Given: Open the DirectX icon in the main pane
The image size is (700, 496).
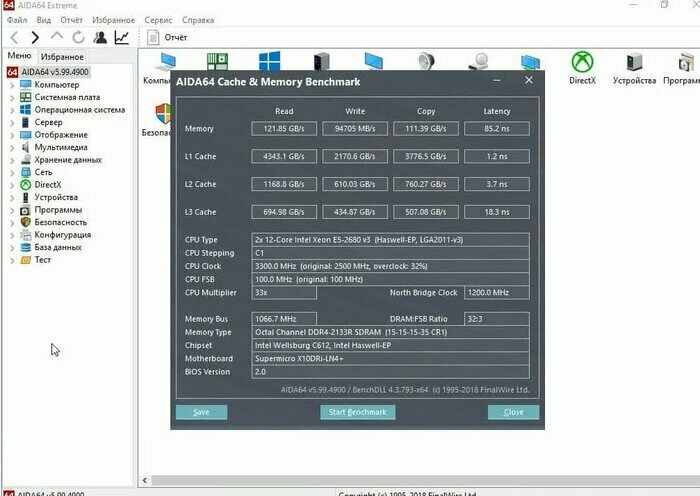Looking at the screenshot, I should (x=582, y=68).
